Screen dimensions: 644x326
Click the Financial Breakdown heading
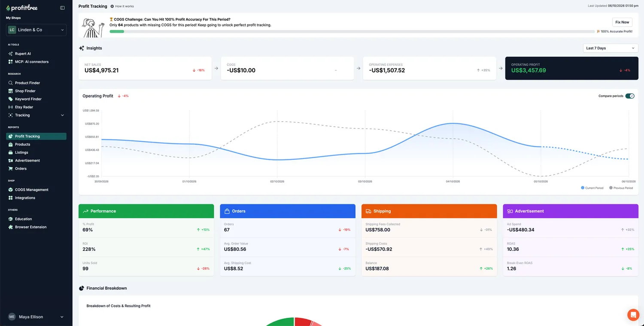106,288
